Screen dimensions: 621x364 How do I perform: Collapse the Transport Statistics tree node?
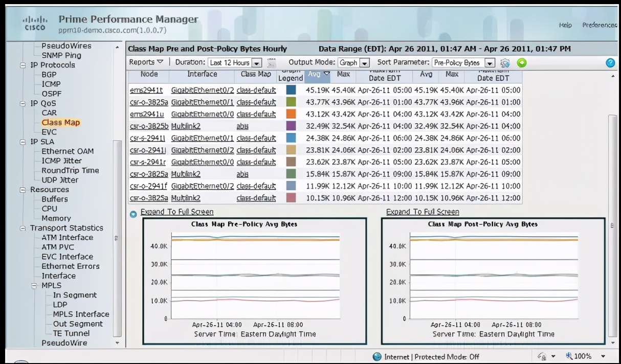(x=23, y=229)
